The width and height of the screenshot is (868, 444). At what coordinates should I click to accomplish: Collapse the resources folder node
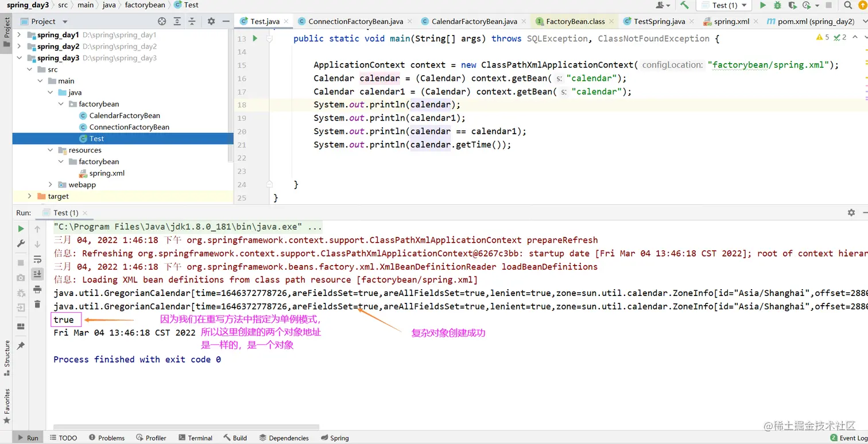pyautogui.click(x=51, y=150)
